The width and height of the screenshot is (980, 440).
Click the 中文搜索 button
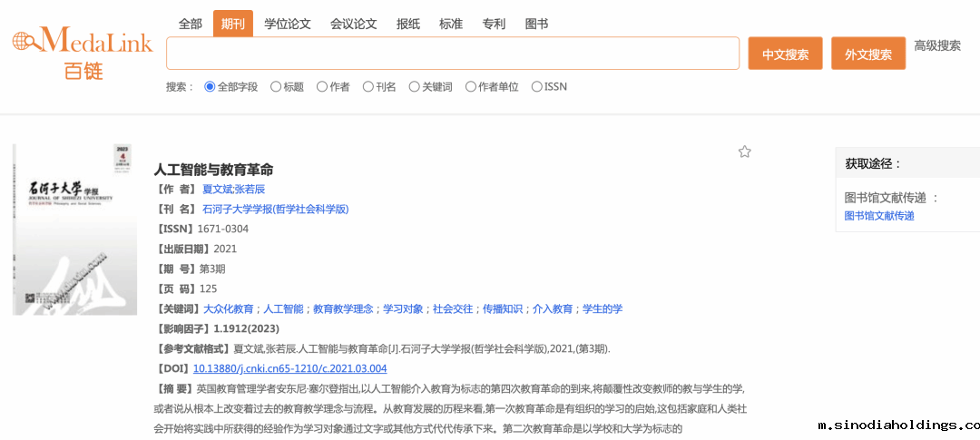(785, 54)
